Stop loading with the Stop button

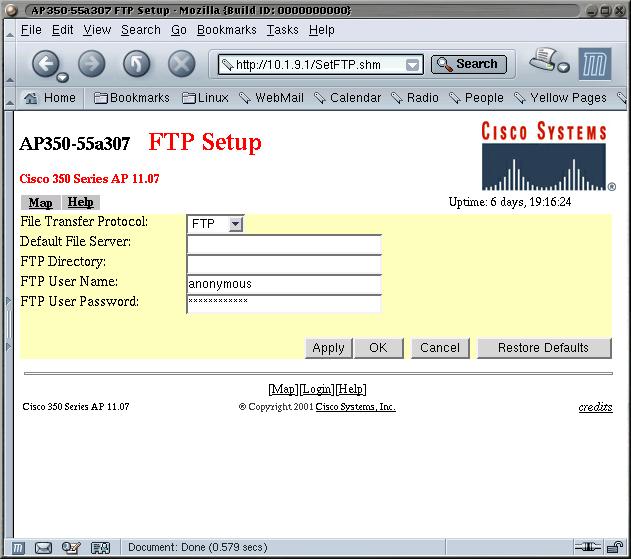pyautogui.click(x=181, y=64)
